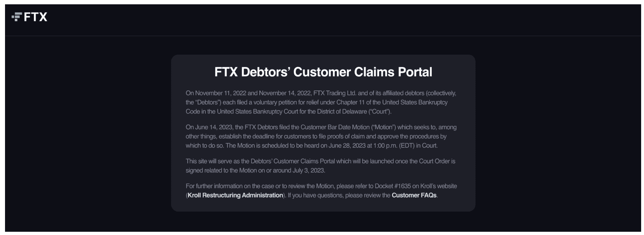Click the 'June 28, 2023' hearing date text

[346, 146]
